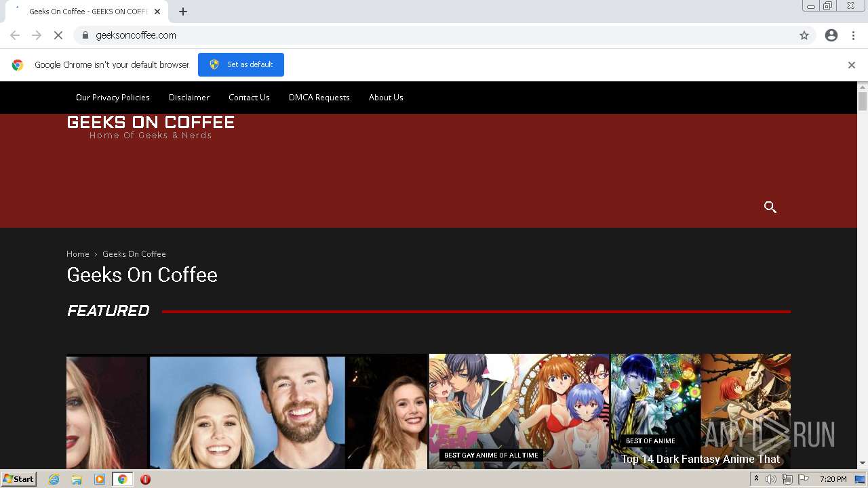Image resolution: width=868 pixels, height=488 pixels.
Task: Click the Home breadcrumb link
Action: (x=78, y=254)
